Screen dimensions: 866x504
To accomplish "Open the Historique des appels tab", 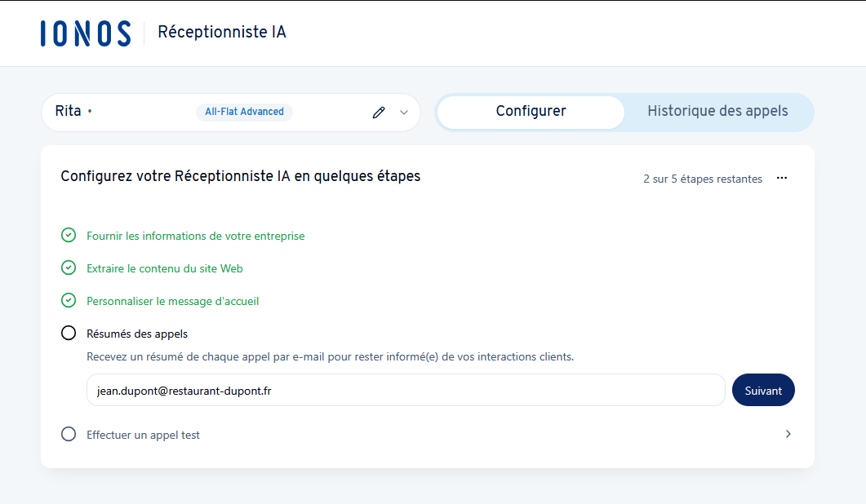I will (717, 112).
